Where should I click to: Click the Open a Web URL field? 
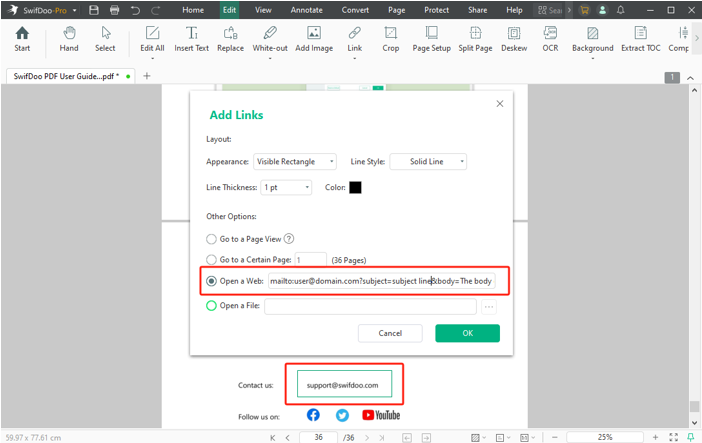(381, 281)
